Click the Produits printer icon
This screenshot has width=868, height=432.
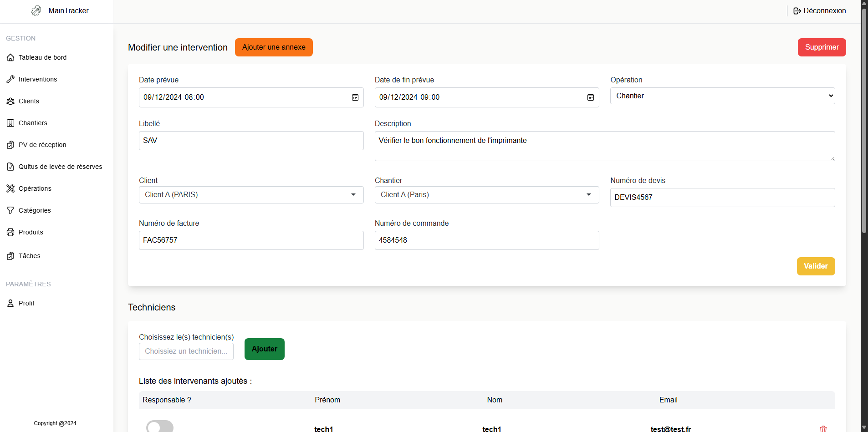[10, 232]
